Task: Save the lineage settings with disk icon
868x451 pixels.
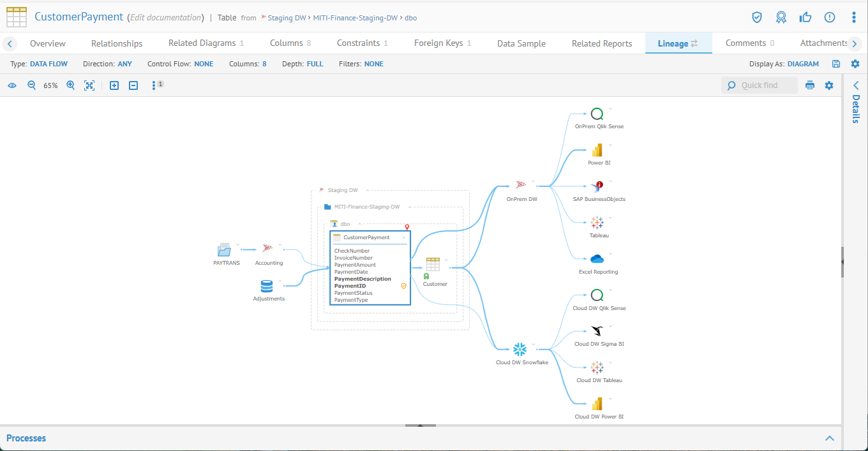Action: (836, 64)
